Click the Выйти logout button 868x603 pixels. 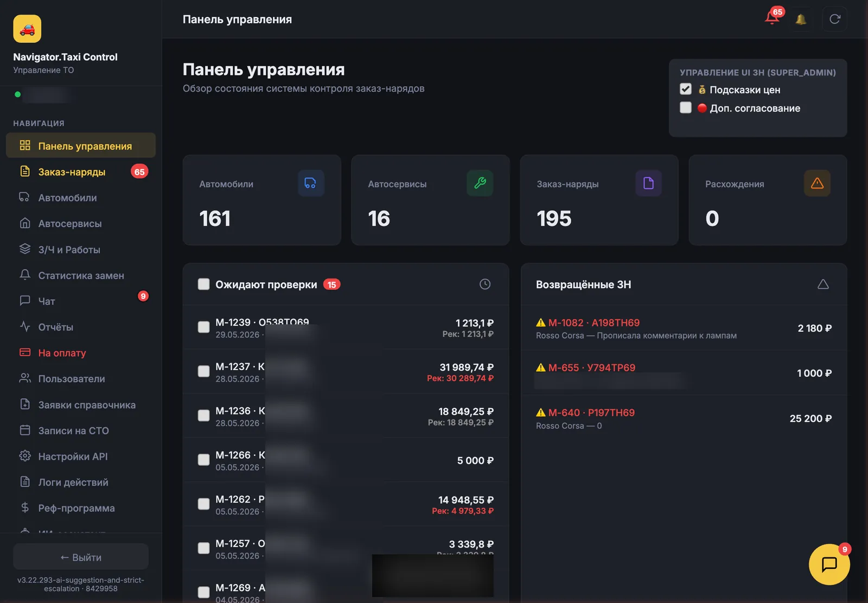[x=81, y=557]
